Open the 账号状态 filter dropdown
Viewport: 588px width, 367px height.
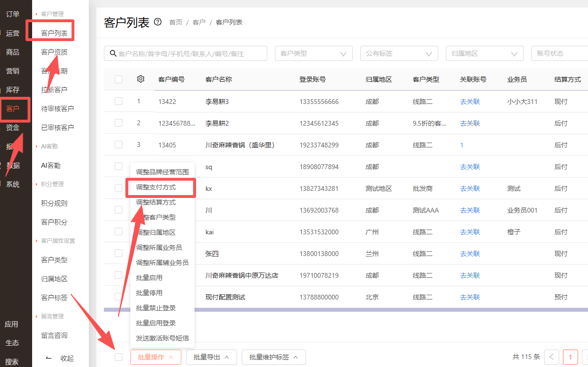click(560, 53)
